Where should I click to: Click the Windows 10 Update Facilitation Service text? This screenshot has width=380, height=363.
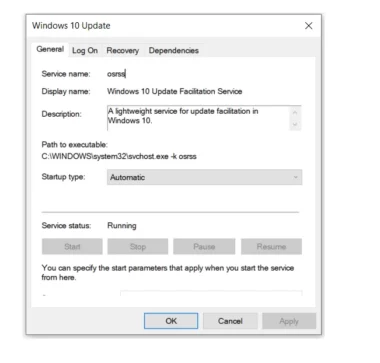click(x=175, y=91)
